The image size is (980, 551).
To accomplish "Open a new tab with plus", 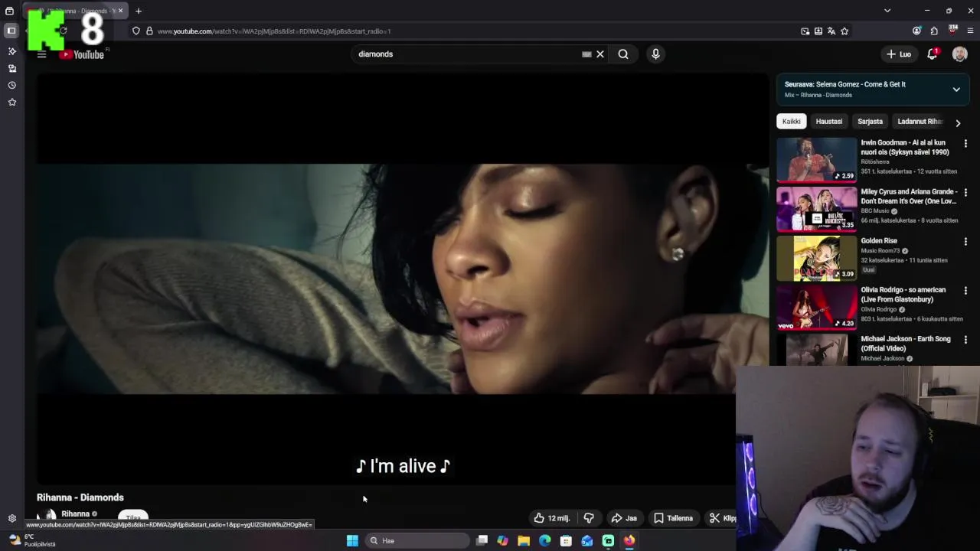I will coord(139,11).
